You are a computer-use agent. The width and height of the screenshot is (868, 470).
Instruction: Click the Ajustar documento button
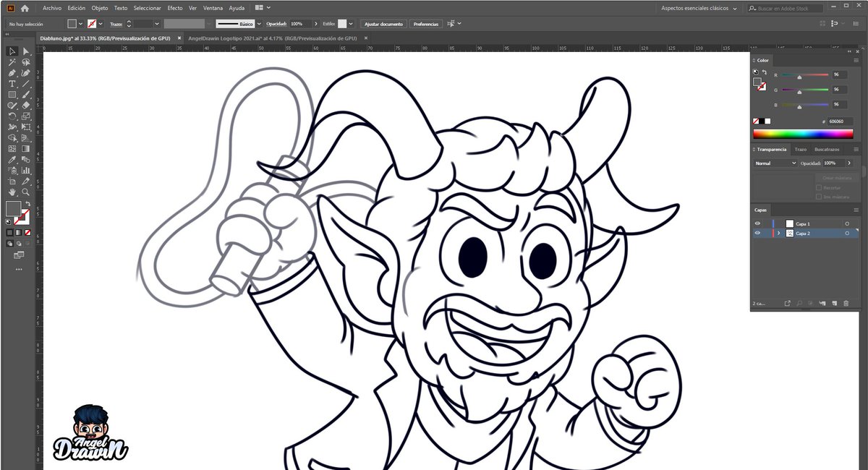383,24
